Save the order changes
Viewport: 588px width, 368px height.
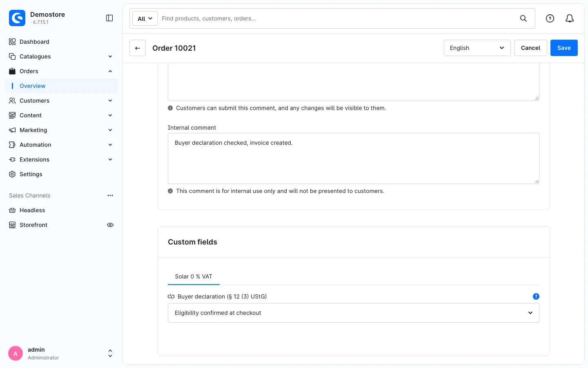[564, 48]
